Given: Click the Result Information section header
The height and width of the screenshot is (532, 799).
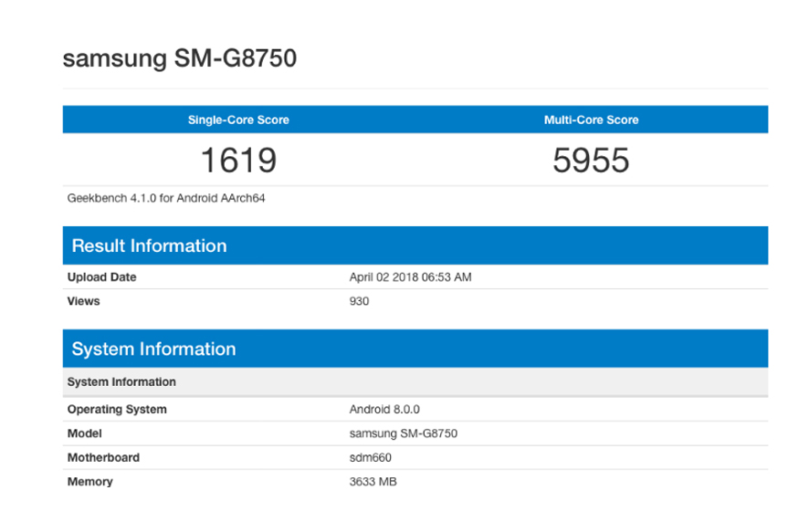Looking at the screenshot, I should pos(415,245).
